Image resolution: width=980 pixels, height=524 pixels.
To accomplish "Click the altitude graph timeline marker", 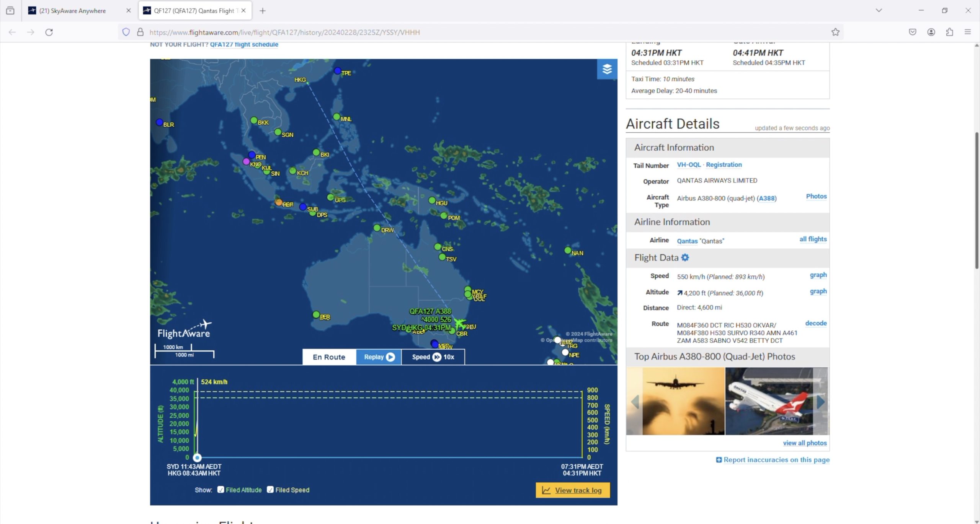I will 197,457.
